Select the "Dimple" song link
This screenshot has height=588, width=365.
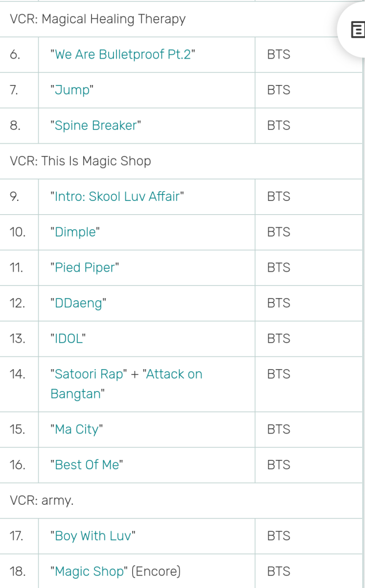[75, 233]
